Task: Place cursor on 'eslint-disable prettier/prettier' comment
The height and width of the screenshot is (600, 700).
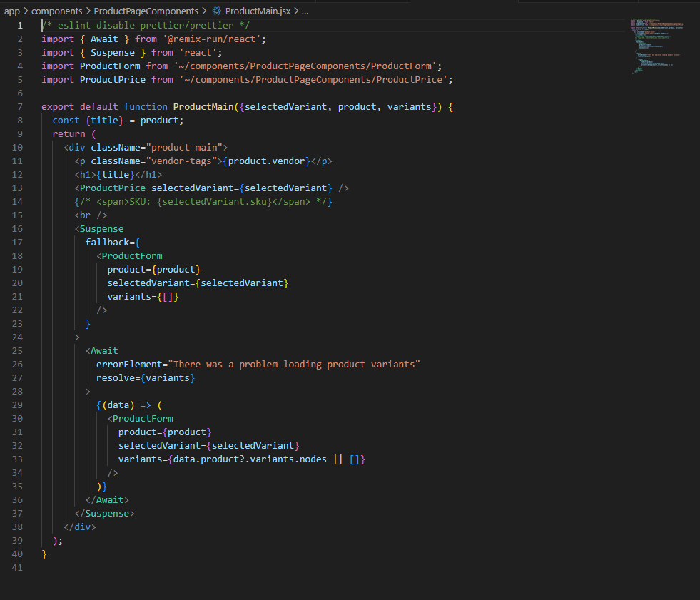Action: (x=146, y=26)
